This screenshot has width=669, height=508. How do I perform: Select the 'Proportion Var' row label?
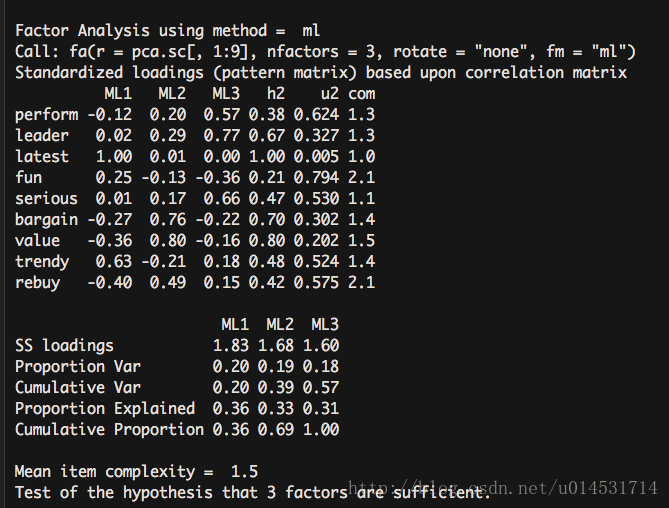coord(78,367)
